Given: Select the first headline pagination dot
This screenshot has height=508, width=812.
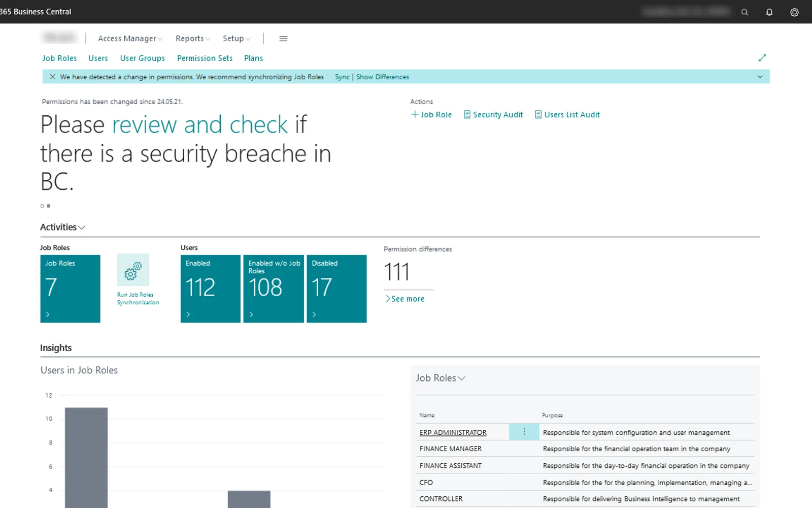Looking at the screenshot, I should [42, 206].
